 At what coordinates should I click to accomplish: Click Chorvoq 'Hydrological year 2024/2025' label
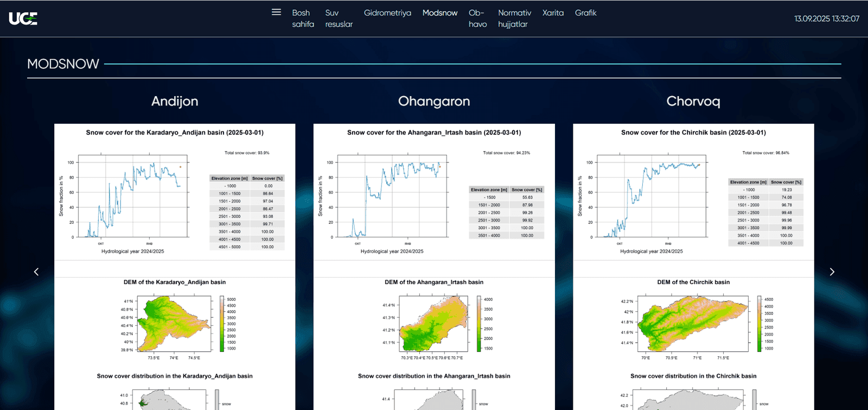652,251
